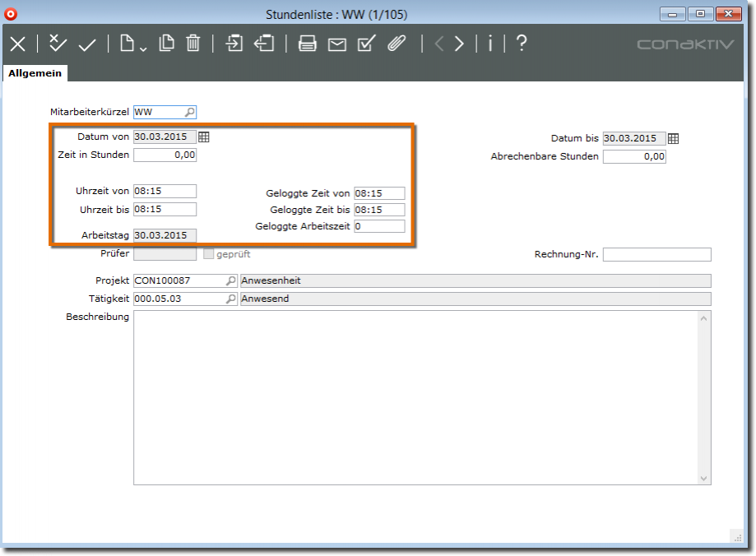Click the Tätigkeit lookup magnifier
This screenshot has width=756, height=556.
click(231, 299)
